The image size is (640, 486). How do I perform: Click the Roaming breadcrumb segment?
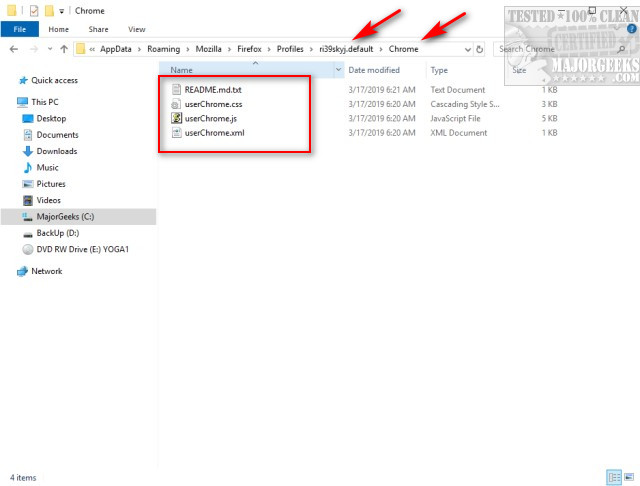point(163,49)
